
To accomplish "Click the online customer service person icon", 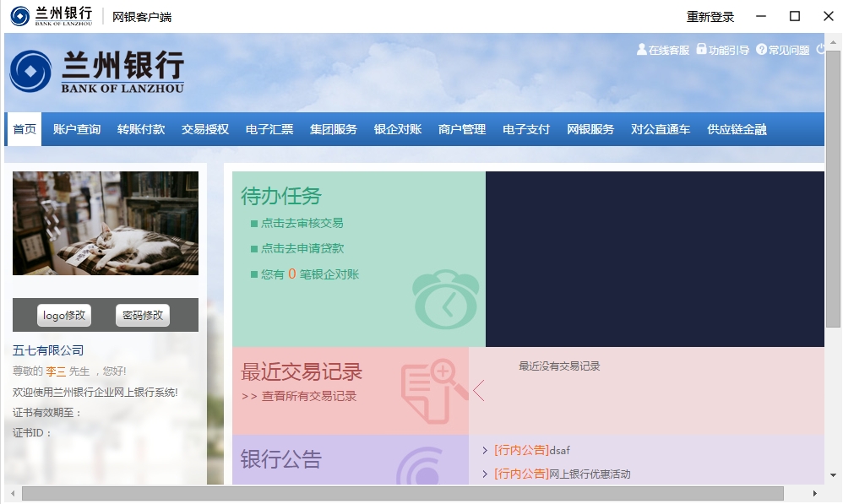I will pyautogui.click(x=641, y=50).
